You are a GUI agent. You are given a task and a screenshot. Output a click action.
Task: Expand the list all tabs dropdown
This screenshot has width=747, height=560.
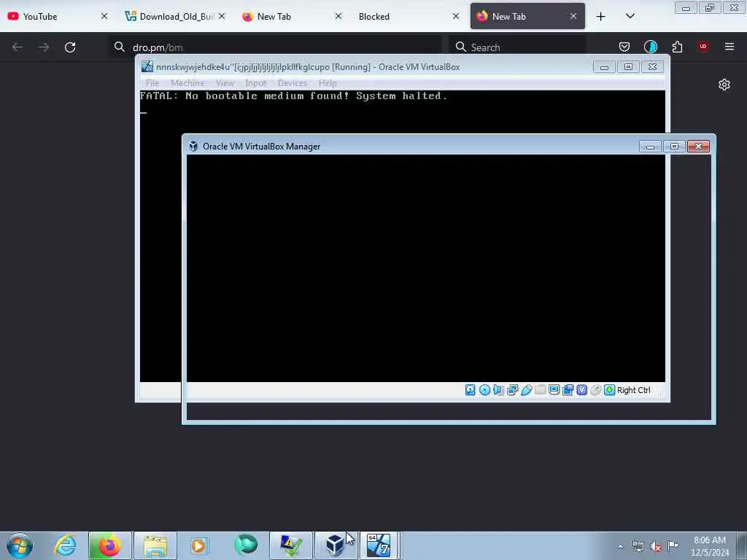click(x=630, y=17)
